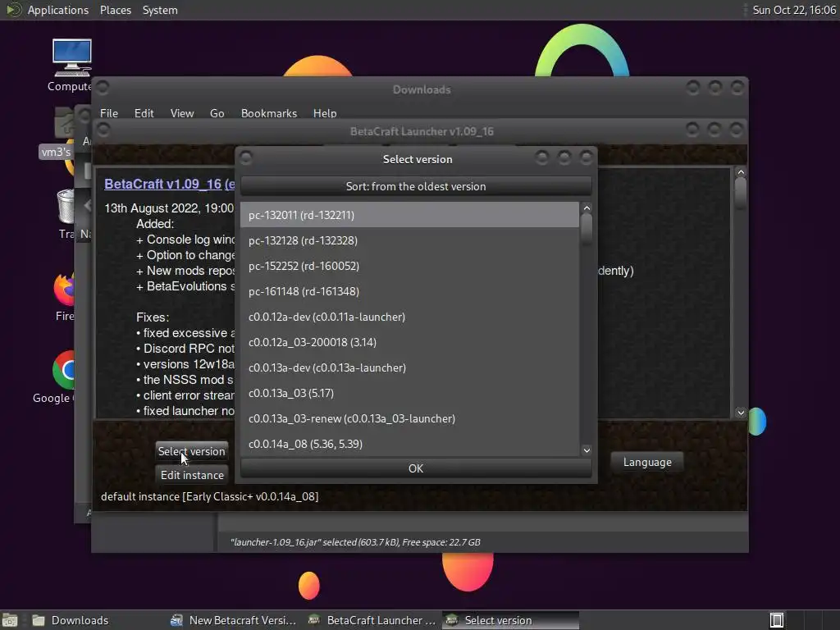Open Help menu in Downloads window
The height and width of the screenshot is (630, 840).
pos(325,113)
